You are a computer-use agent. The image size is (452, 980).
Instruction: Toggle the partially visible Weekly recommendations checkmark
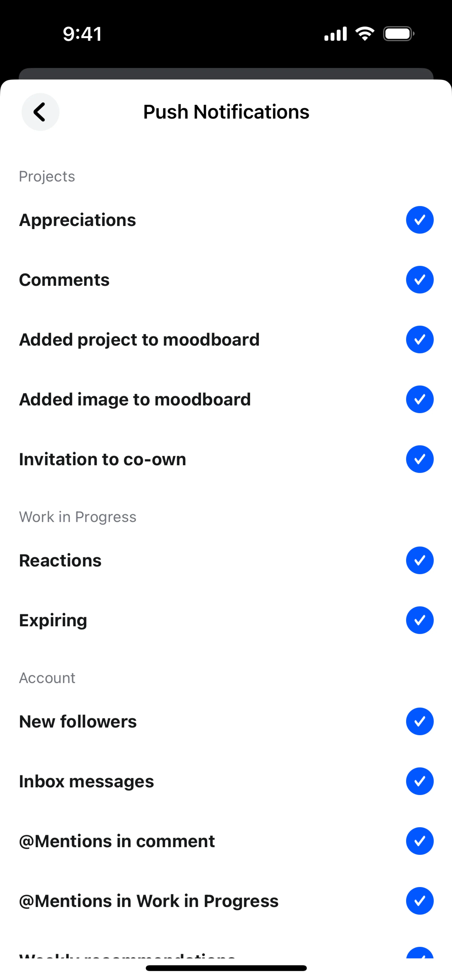[419, 953]
